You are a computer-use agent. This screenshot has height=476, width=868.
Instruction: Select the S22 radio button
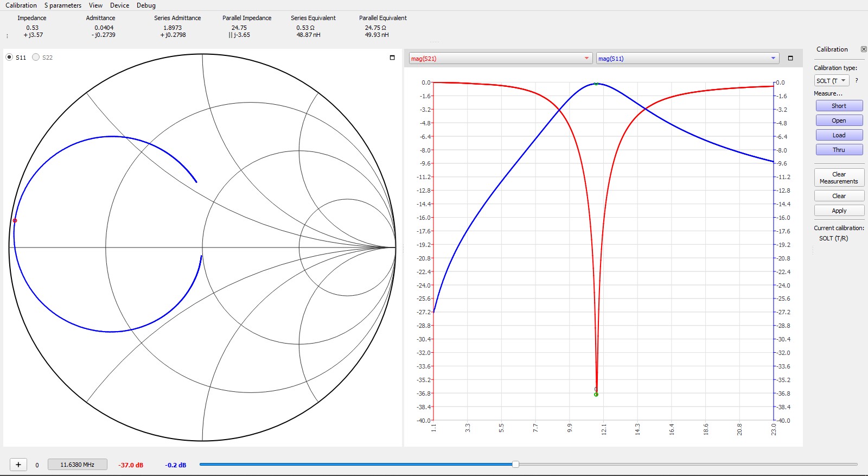[36, 57]
